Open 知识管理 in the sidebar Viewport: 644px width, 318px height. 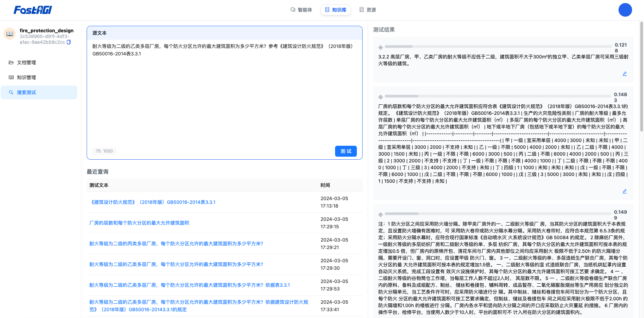coord(39,77)
